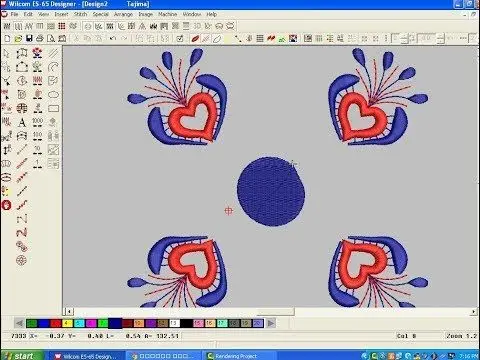Click the Print Preview icon
Screen dimensions: 480x360
(51, 39)
